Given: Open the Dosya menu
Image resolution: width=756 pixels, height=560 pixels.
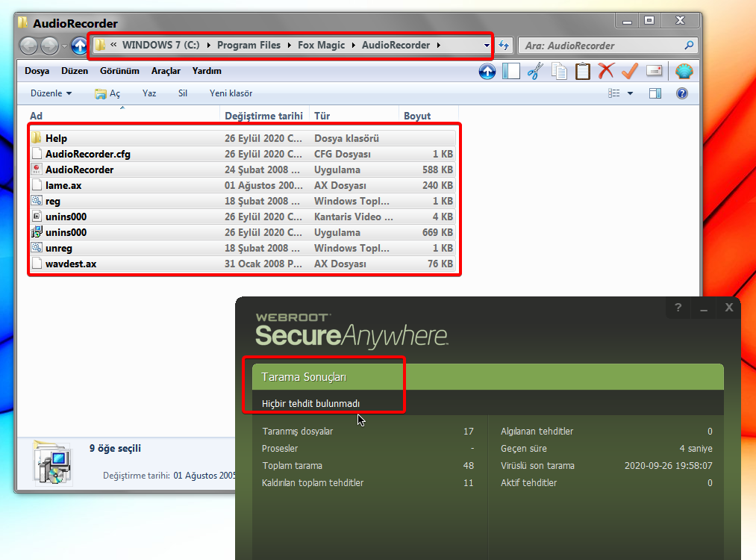Looking at the screenshot, I should click(x=37, y=71).
